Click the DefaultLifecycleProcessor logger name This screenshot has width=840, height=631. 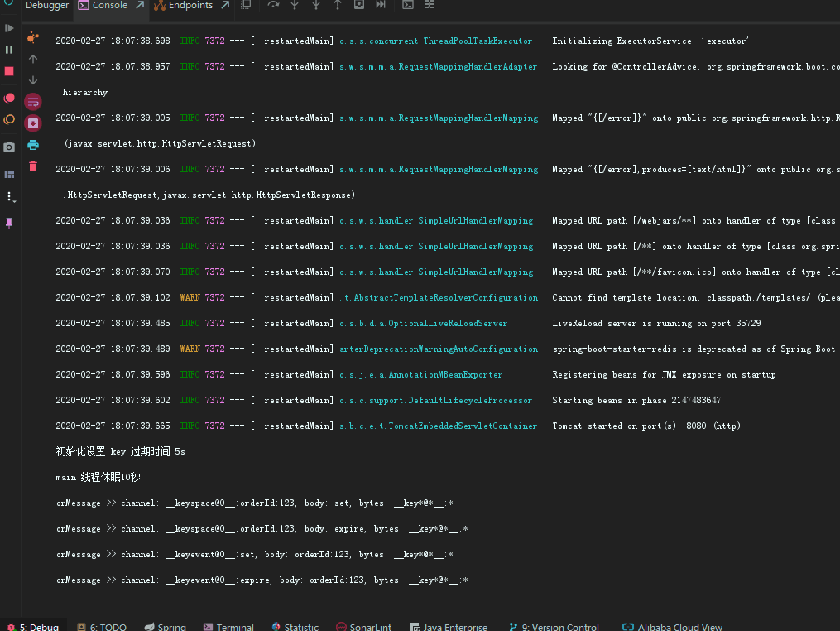pyautogui.click(x=435, y=401)
